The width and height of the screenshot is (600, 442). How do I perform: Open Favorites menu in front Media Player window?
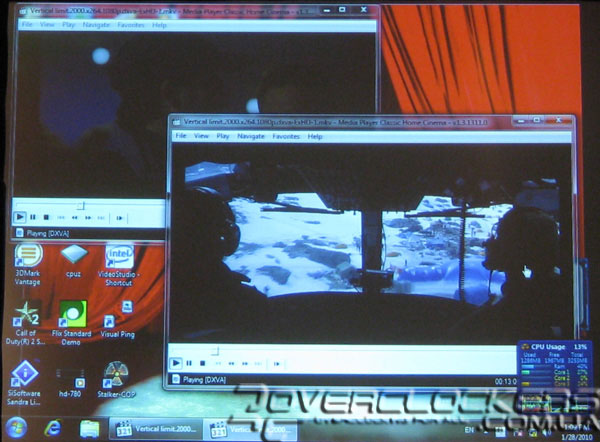[286, 136]
